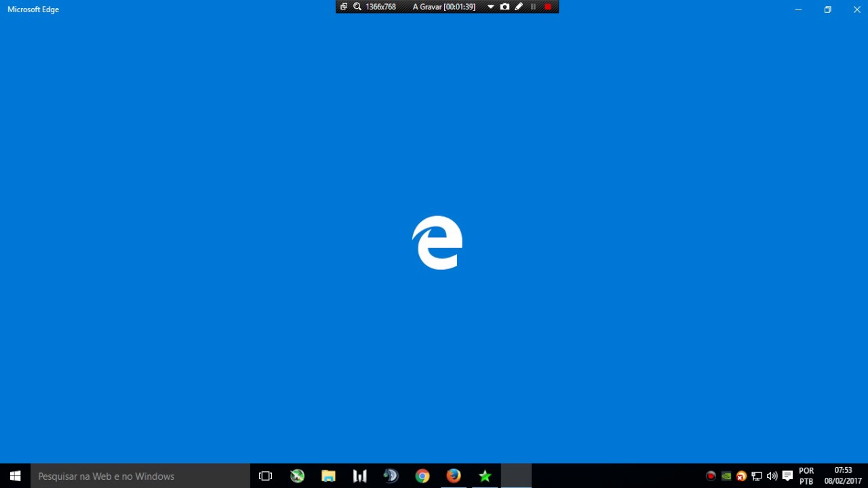Image resolution: width=868 pixels, height=488 pixels.
Task: Open the Action Center notifications icon
Action: pos(787,476)
